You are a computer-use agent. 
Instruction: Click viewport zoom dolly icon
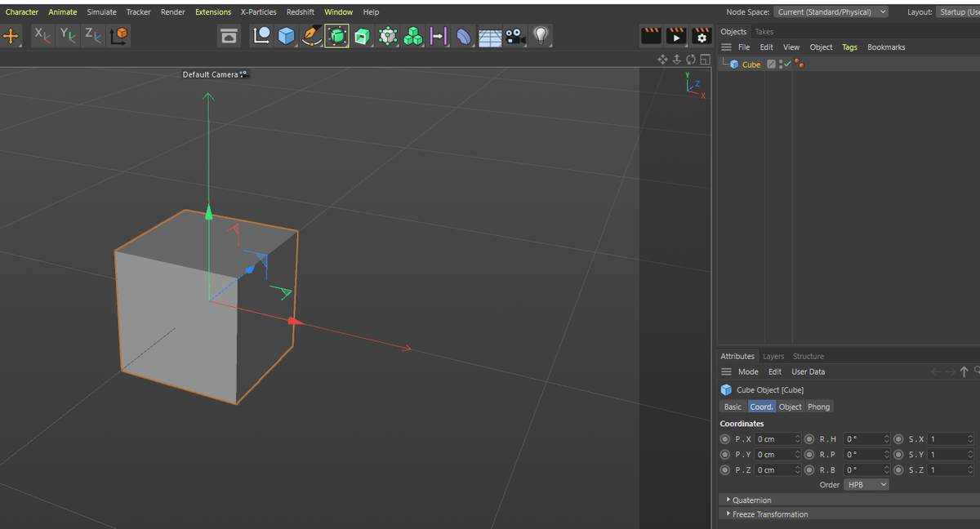click(677, 60)
